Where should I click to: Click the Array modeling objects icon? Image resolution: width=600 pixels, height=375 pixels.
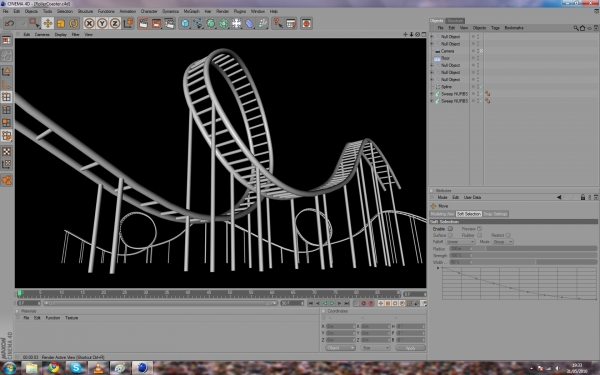point(224,23)
